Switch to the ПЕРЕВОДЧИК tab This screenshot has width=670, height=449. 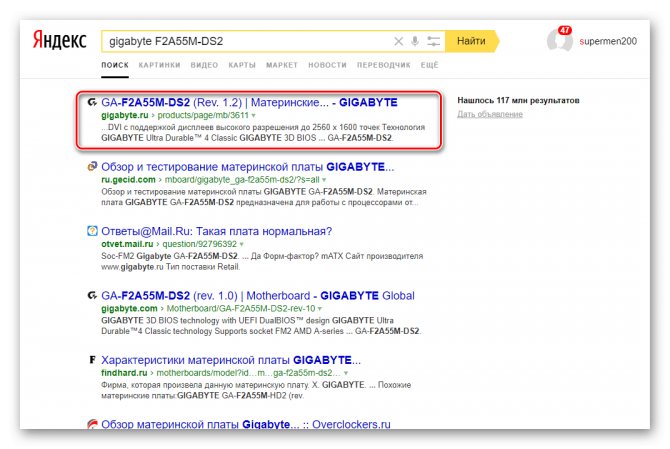(384, 65)
